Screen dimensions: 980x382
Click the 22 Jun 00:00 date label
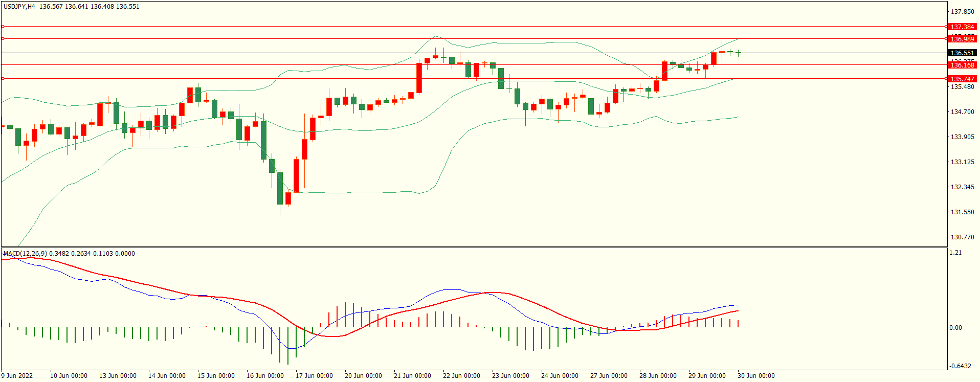(461, 376)
